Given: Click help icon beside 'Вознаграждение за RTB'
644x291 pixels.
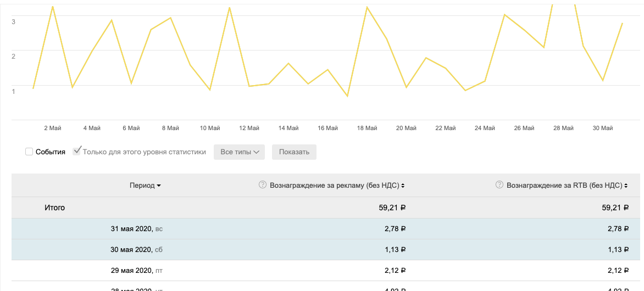Looking at the screenshot, I should [x=499, y=185].
